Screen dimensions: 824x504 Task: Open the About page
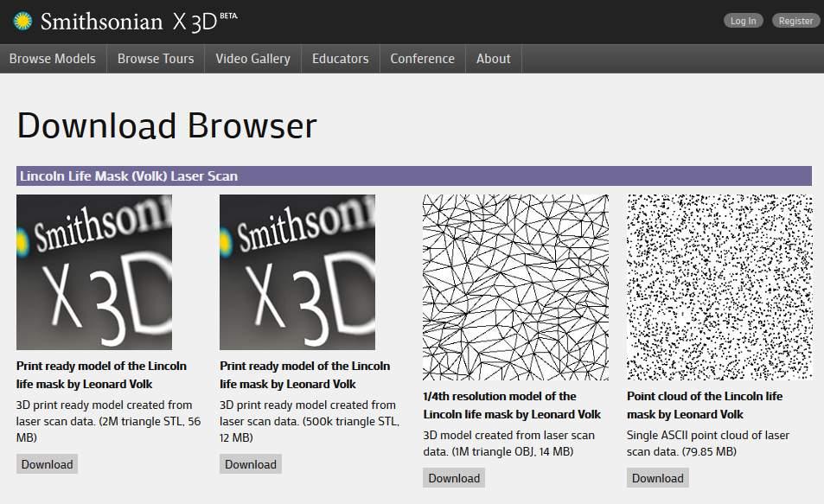pos(493,58)
